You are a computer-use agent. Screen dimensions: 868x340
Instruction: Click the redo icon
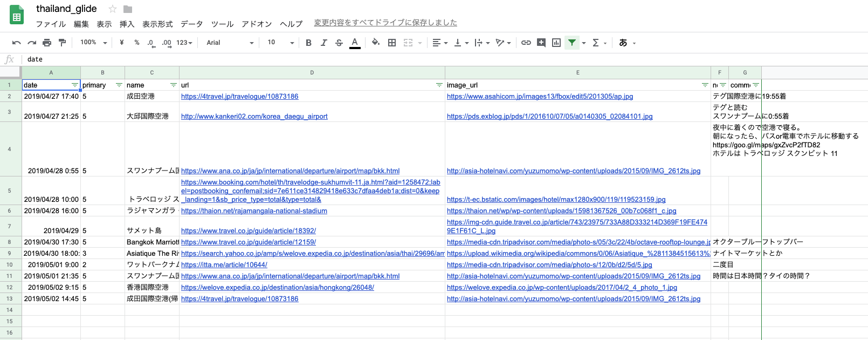32,43
